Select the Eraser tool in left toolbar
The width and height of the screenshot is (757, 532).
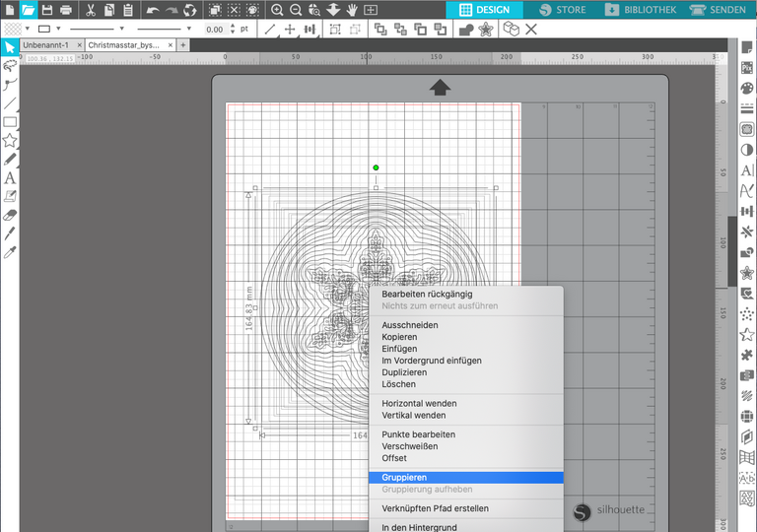coord(10,213)
